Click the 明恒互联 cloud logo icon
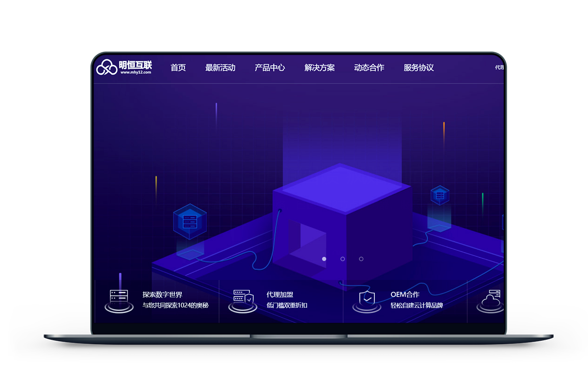 [x=107, y=68]
